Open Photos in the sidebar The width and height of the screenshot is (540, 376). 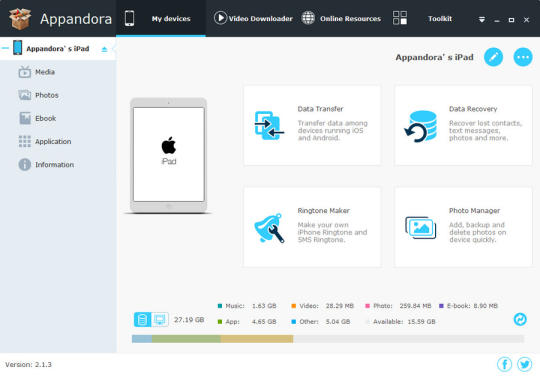click(58, 95)
